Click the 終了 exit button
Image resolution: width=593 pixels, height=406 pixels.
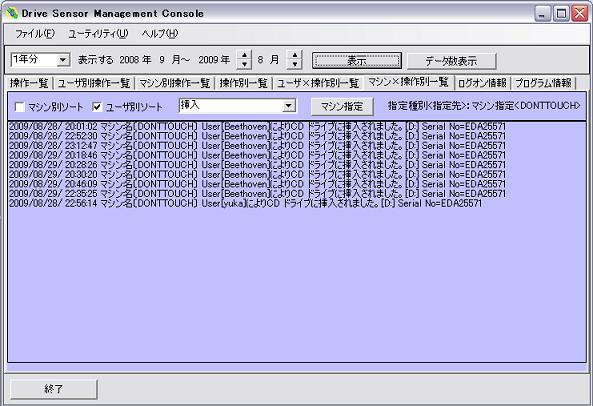click(x=53, y=389)
